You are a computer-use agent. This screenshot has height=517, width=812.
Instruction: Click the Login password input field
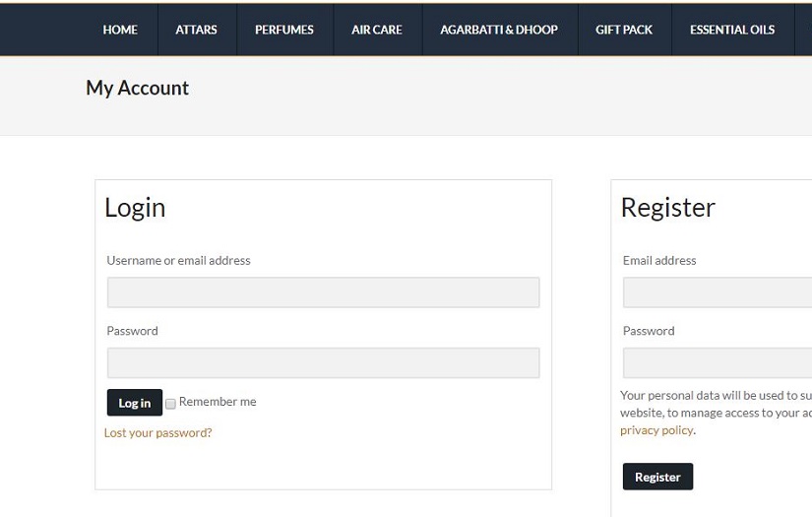click(323, 362)
